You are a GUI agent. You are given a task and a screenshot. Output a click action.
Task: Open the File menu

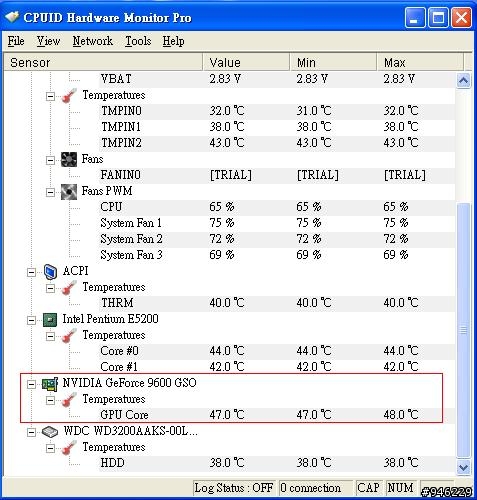coord(16,41)
